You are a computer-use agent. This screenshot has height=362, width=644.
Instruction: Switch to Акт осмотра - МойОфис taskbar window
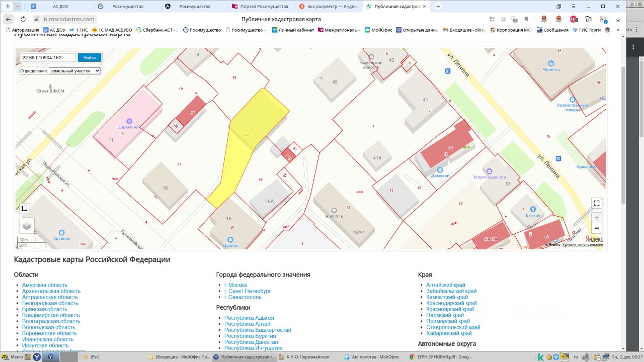(372, 357)
